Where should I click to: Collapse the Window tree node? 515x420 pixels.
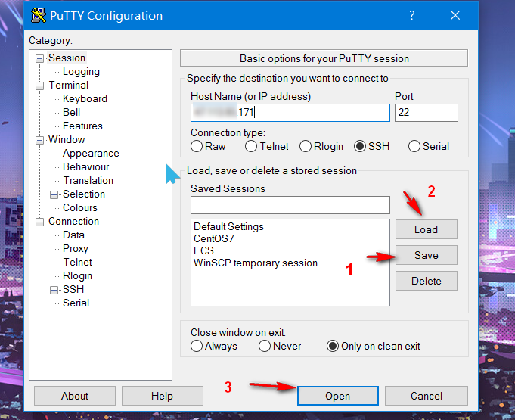39,140
